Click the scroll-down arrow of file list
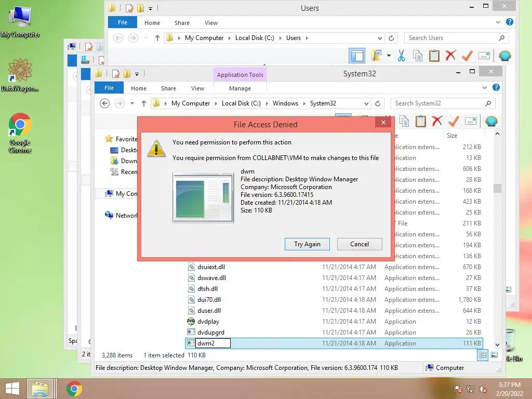The height and width of the screenshot is (399, 532). [497, 344]
